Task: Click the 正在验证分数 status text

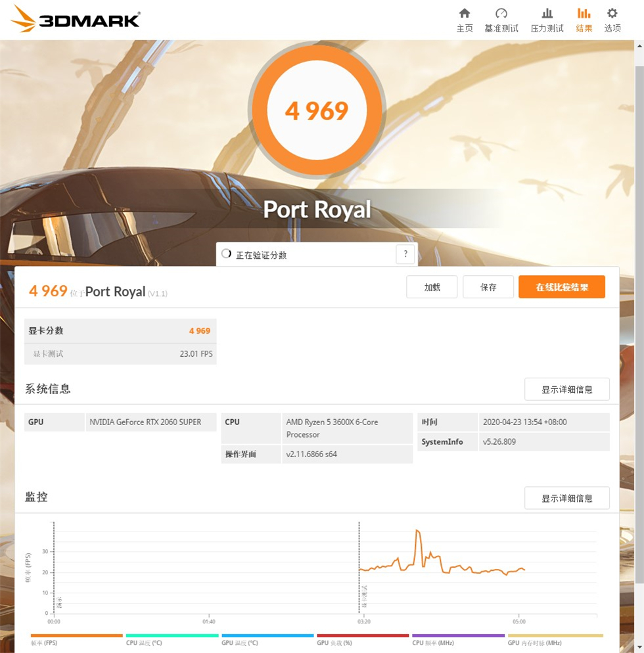Action: 261,255
